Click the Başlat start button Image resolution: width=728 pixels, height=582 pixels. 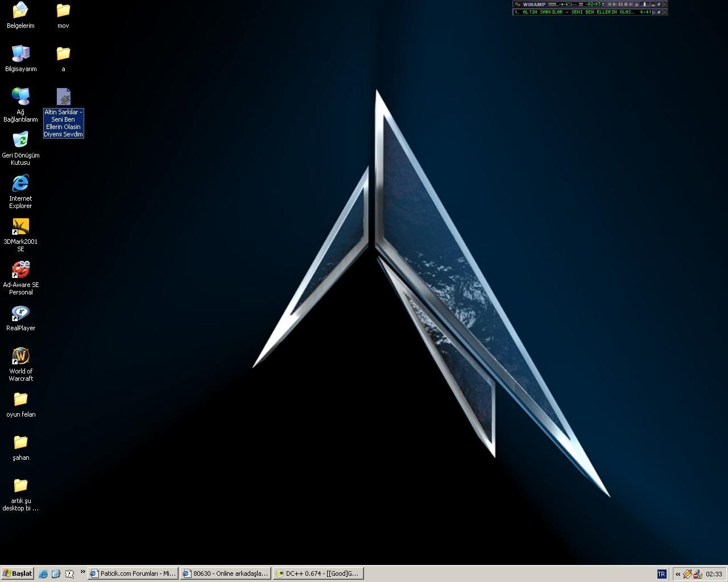click(x=17, y=573)
